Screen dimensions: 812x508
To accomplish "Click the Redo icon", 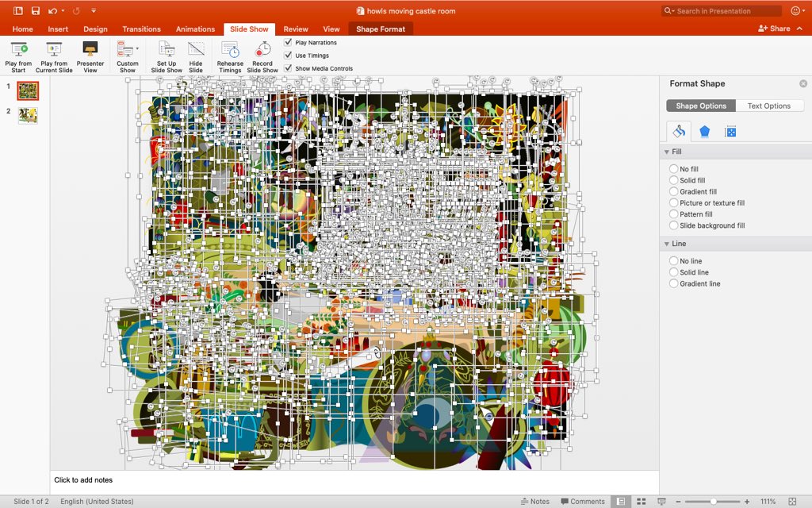I will pos(76,10).
